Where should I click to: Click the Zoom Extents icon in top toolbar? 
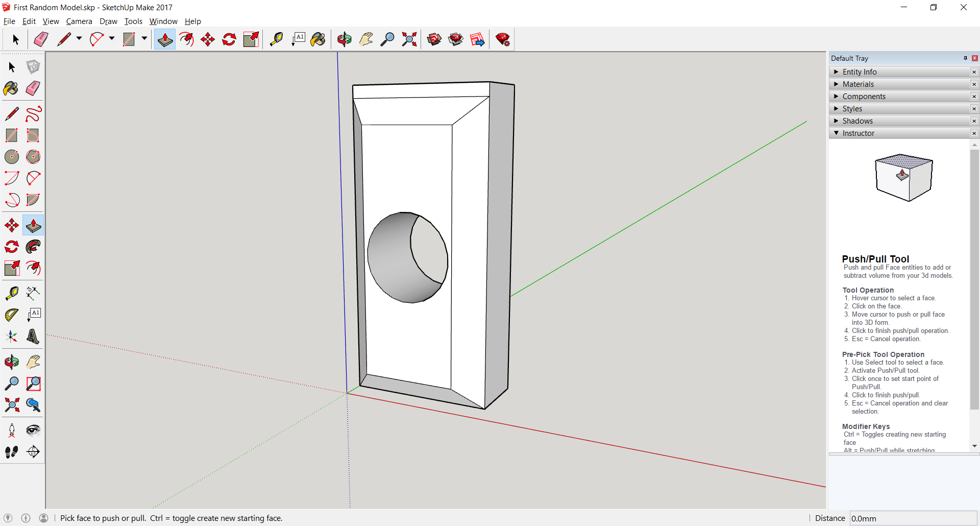[409, 39]
